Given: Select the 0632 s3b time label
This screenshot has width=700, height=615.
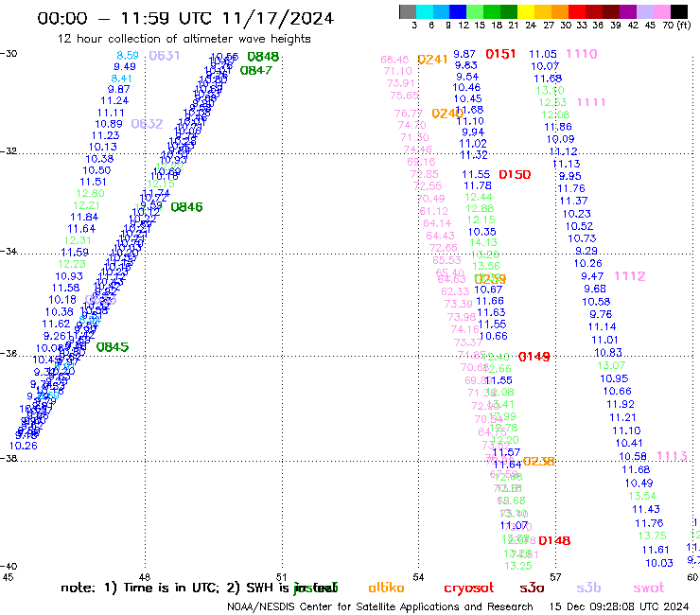Looking at the screenshot, I should (x=147, y=124).
